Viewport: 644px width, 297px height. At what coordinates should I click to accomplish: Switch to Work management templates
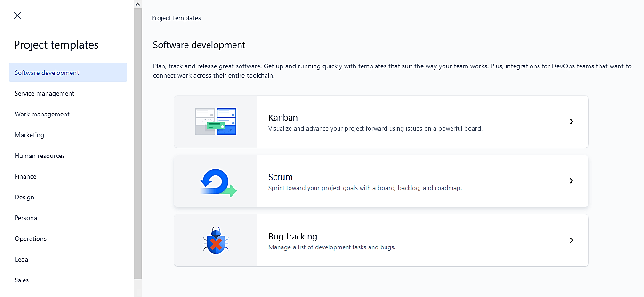(42, 114)
